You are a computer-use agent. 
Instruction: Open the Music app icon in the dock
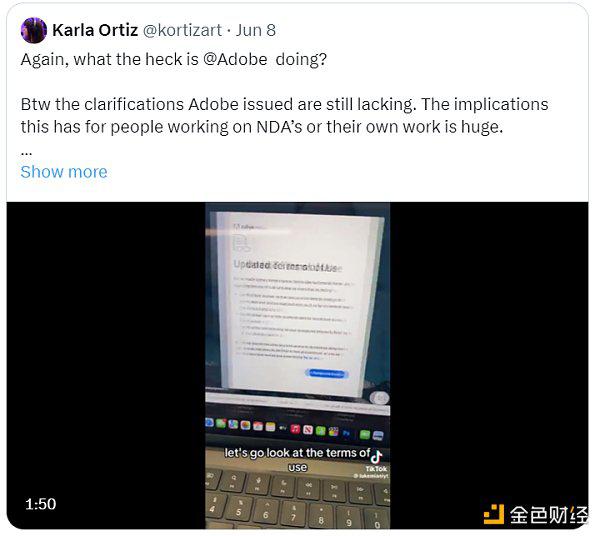point(295,429)
